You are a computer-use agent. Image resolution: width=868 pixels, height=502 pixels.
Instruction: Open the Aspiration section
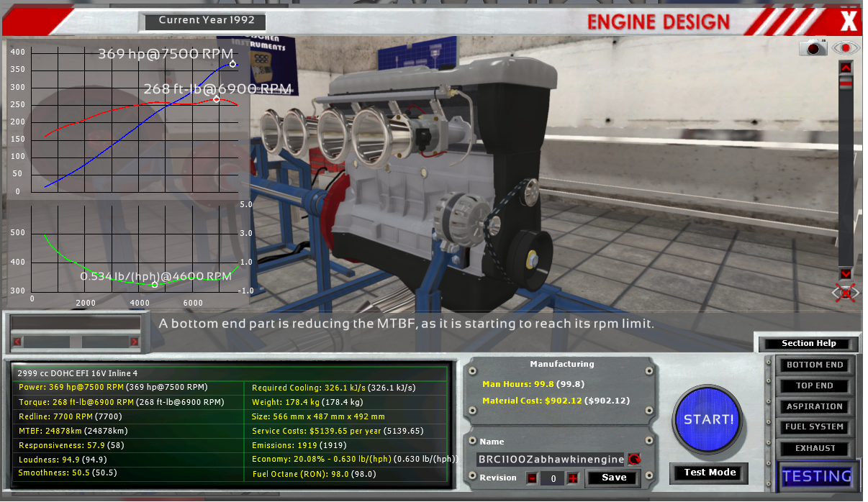[x=814, y=406]
